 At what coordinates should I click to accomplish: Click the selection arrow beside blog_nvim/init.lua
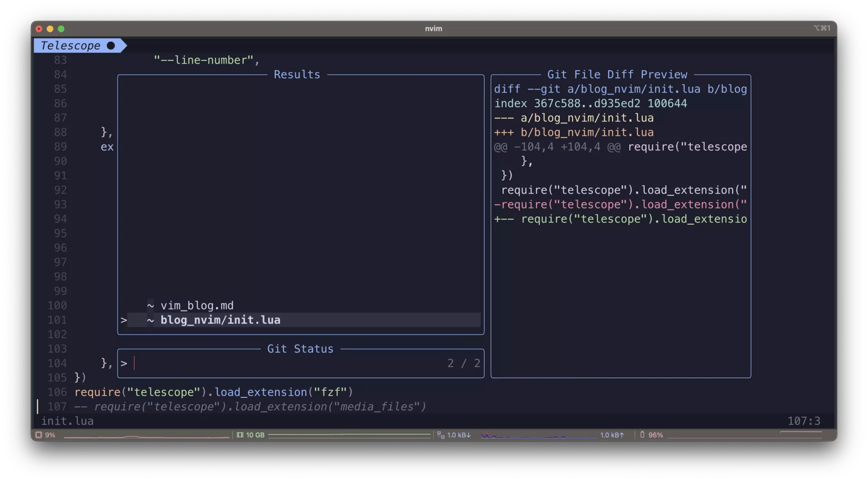coord(124,320)
